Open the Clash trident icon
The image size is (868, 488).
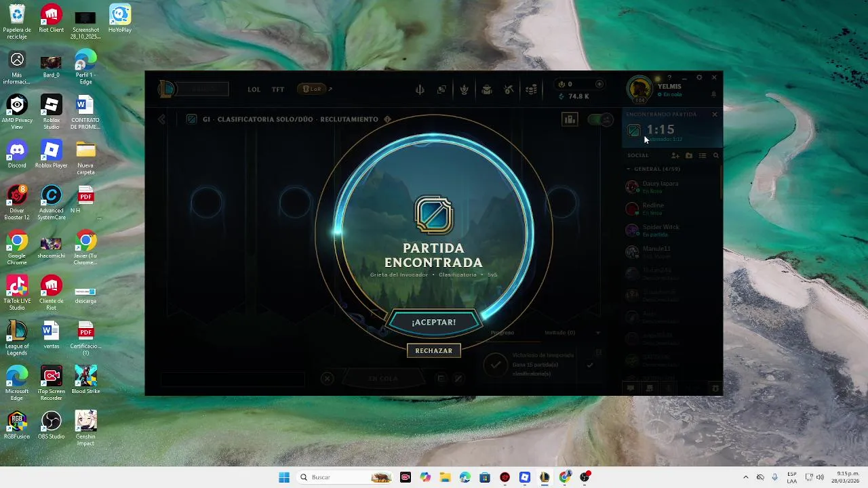[x=420, y=89]
